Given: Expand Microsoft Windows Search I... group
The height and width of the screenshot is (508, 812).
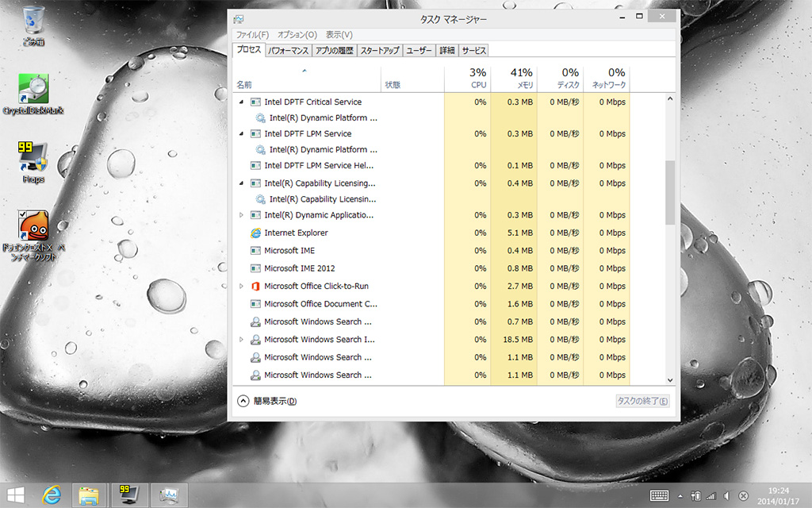Looking at the screenshot, I should pos(241,340).
